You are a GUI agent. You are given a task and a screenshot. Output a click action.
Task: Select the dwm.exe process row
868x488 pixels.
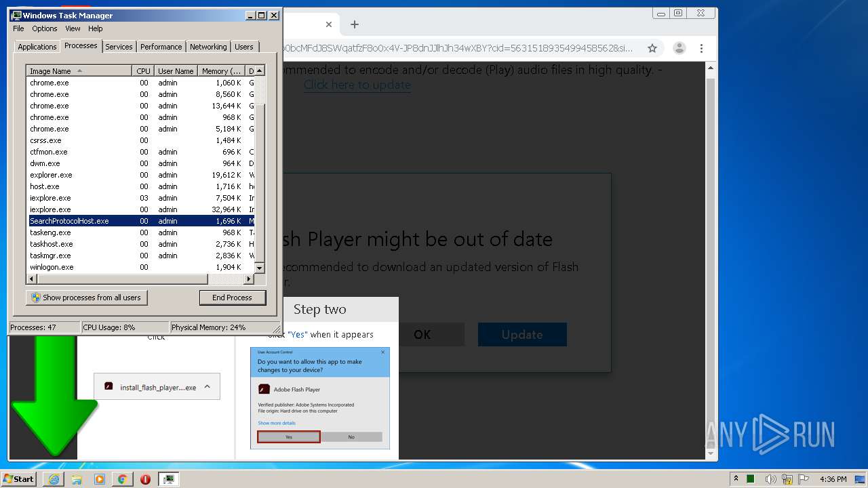[141, 163]
